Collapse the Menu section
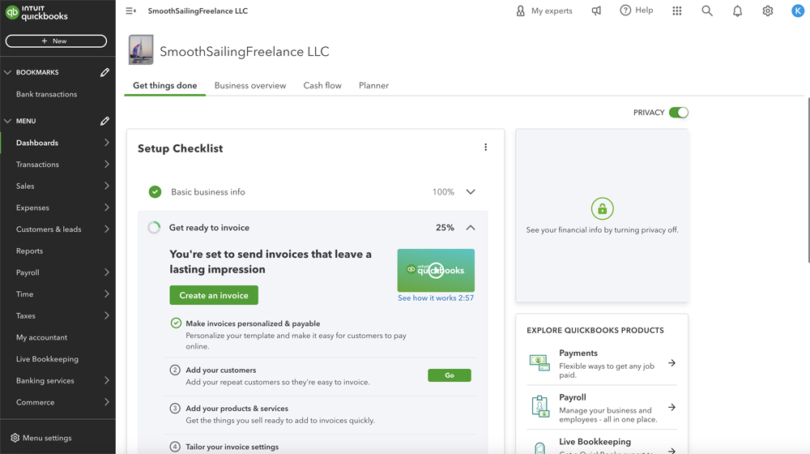The image size is (810, 454). (x=7, y=121)
